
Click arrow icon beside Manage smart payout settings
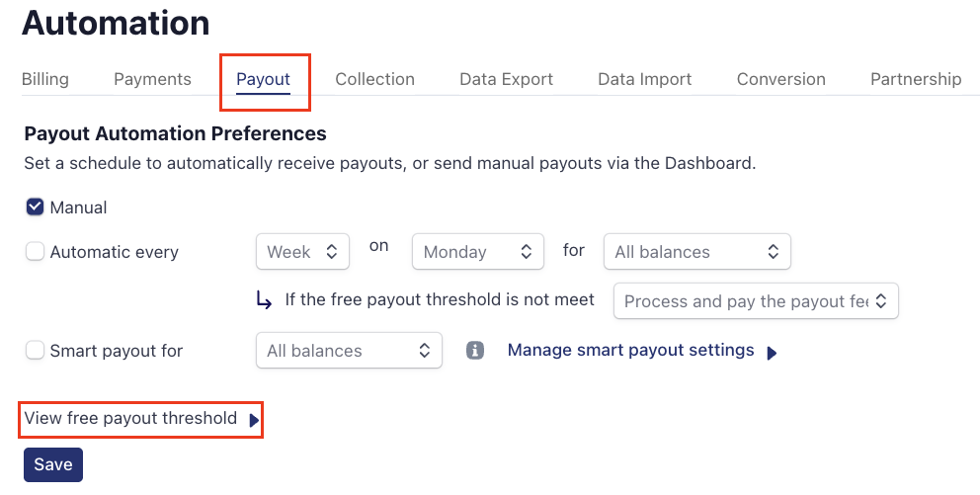pos(772,353)
